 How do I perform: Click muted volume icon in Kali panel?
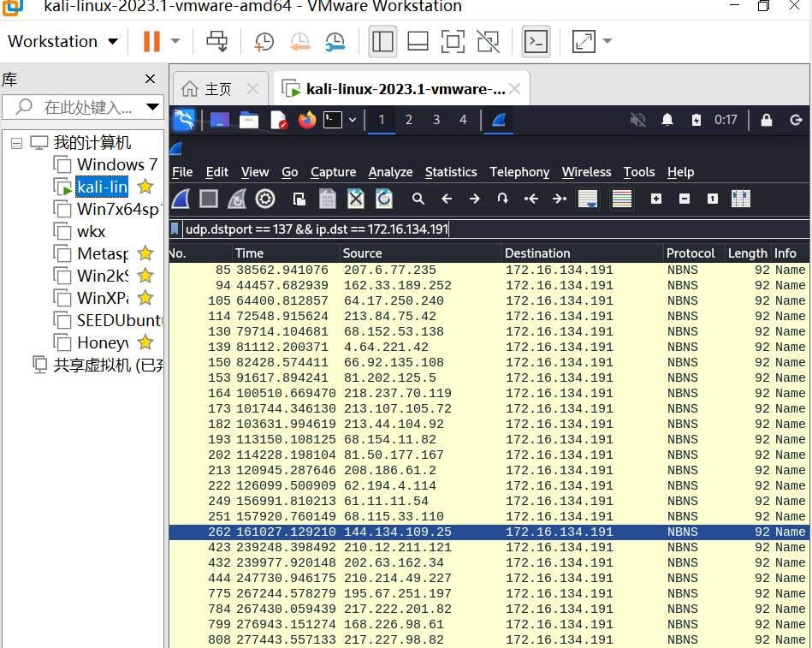tap(638, 120)
